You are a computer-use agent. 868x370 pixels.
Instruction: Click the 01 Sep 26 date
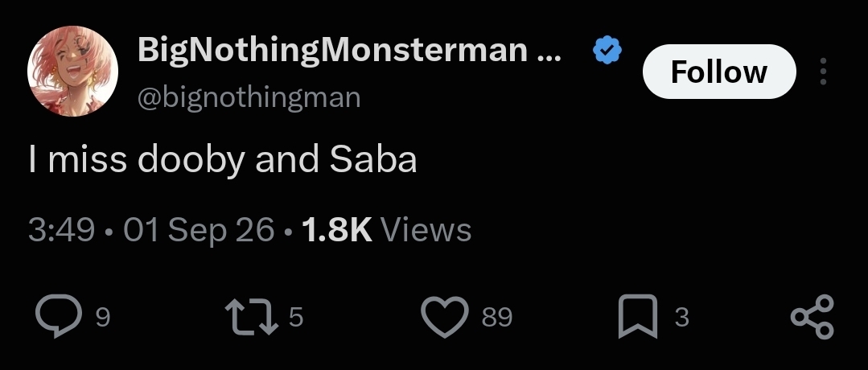coord(199,229)
